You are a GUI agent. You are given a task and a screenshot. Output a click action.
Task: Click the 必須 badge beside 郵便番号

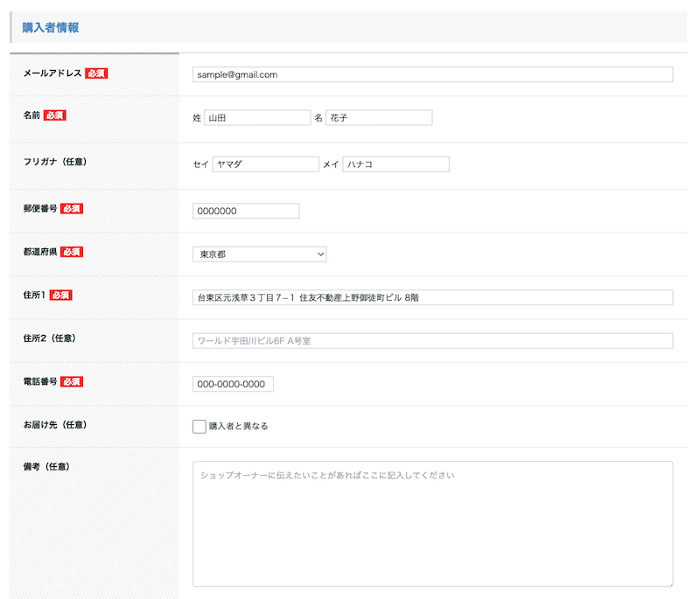[x=72, y=208]
